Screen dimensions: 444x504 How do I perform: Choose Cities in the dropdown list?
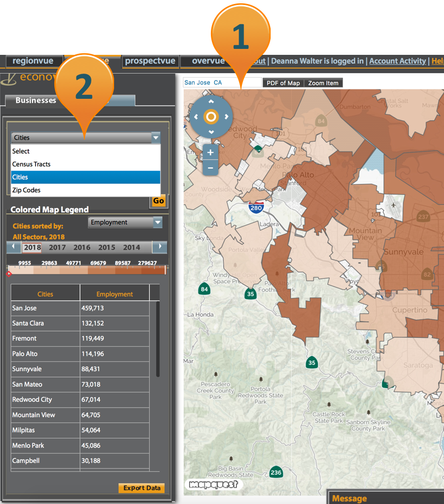pos(85,177)
